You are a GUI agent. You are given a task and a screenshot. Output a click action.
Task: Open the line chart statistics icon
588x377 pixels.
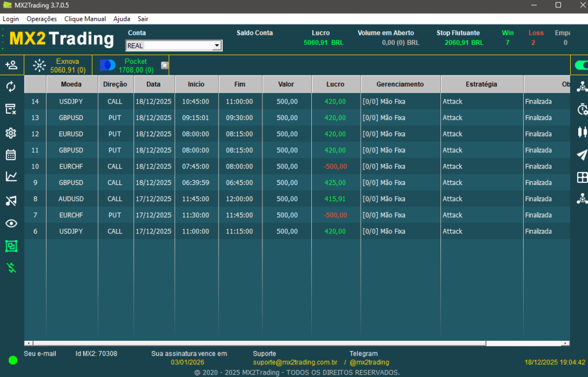point(11,176)
